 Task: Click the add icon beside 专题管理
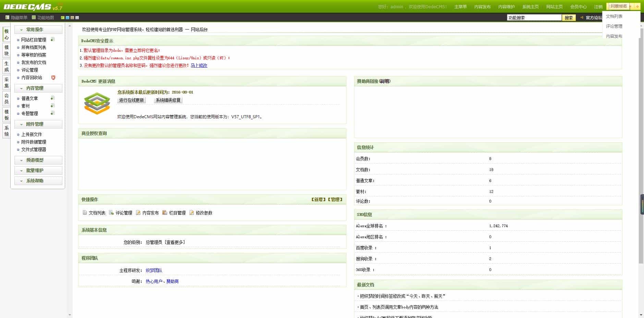(x=53, y=113)
